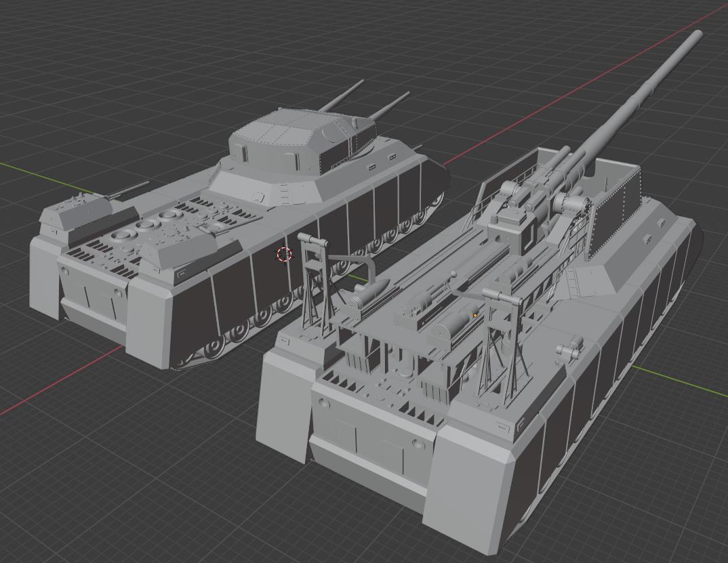Screen dimensions: 728x563
Task: Click the 3D cursor on the left tank
Action: click(x=285, y=254)
